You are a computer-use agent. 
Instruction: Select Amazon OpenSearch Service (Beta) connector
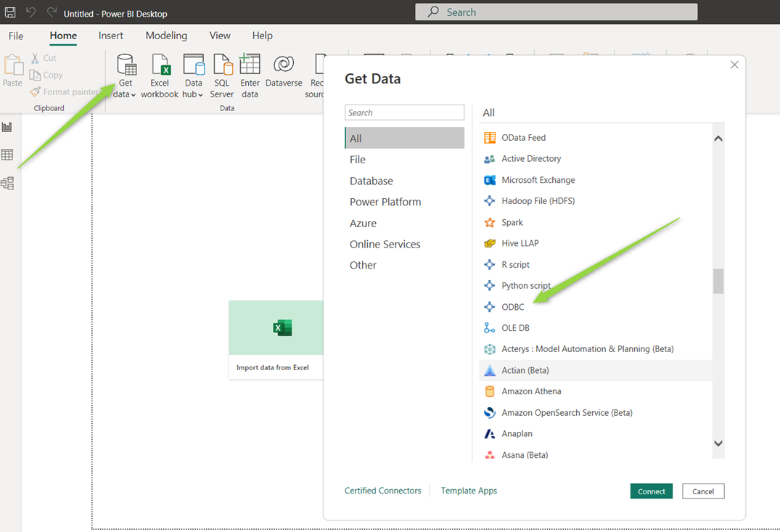tap(596, 412)
